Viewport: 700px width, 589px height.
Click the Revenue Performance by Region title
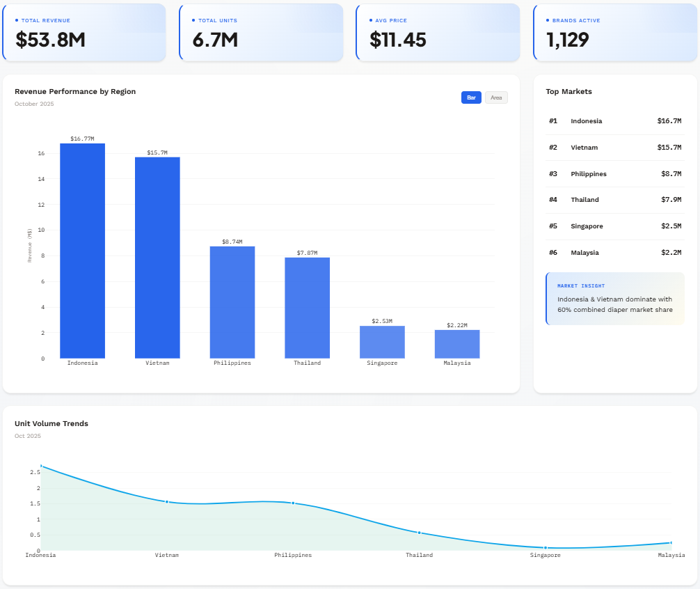coord(75,91)
